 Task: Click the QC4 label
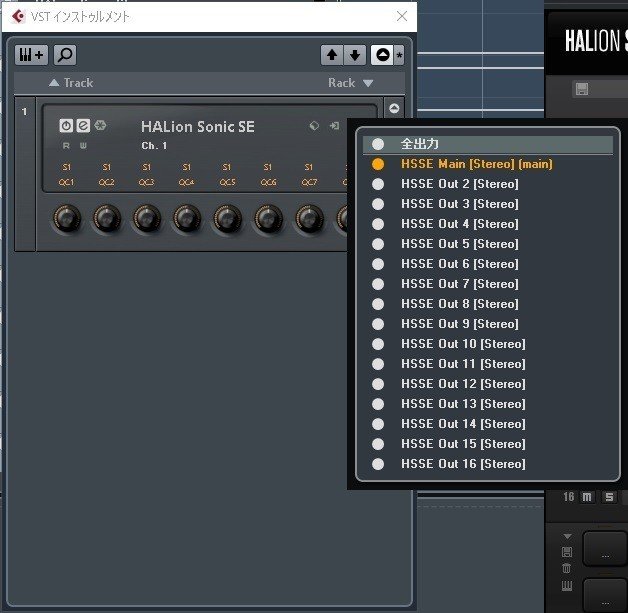click(187, 183)
